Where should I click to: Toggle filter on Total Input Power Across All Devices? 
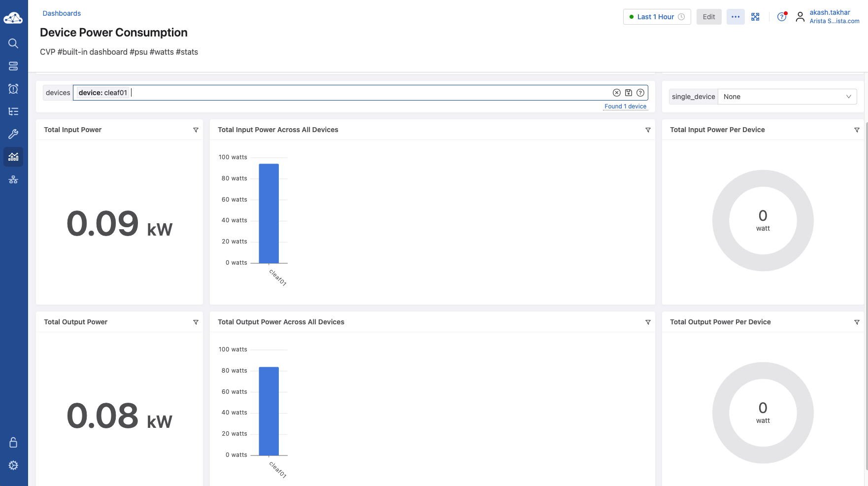point(648,130)
